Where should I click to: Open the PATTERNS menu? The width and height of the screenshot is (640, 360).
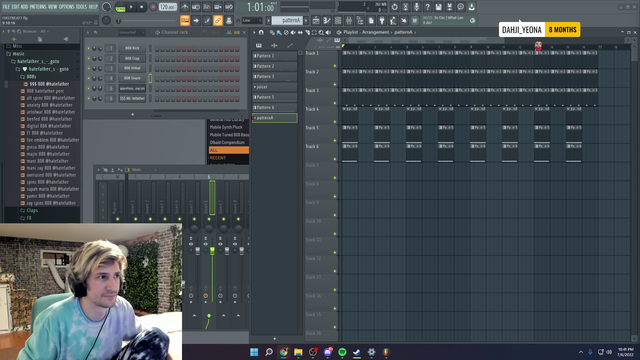[38, 7]
